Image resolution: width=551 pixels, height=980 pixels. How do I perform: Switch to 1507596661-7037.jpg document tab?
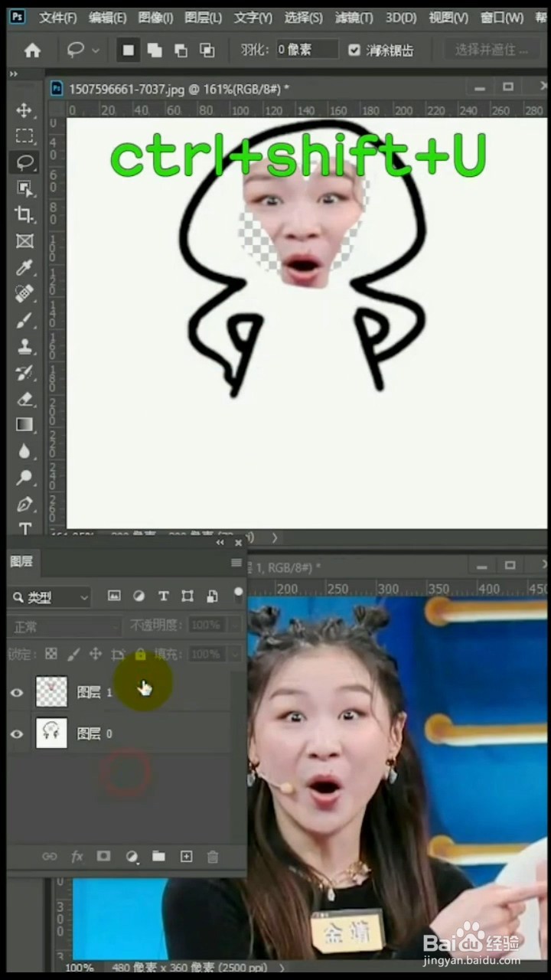pos(179,89)
